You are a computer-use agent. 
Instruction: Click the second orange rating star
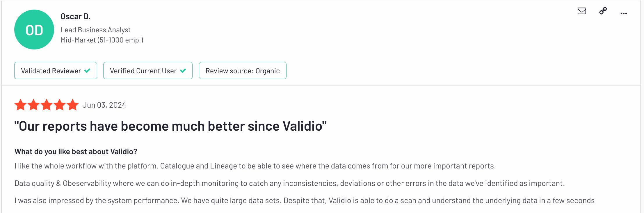pyautogui.click(x=33, y=105)
